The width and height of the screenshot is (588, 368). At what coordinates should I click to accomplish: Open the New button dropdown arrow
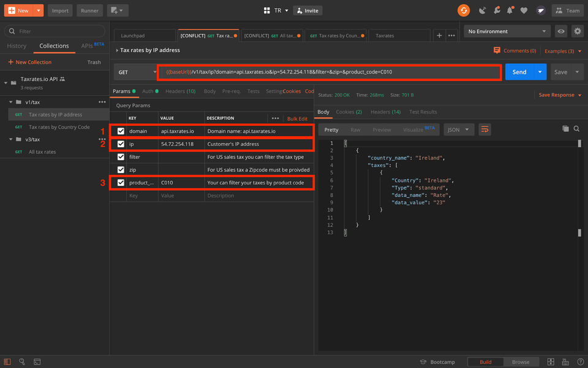point(38,10)
